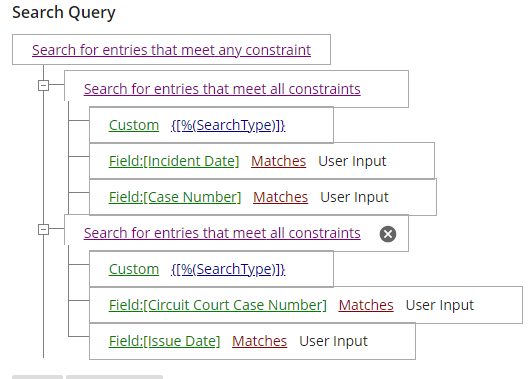The width and height of the screenshot is (528, 379).
Task: Change Matches operator for Circuit Court Case Number
Action: tap(366, 305)
